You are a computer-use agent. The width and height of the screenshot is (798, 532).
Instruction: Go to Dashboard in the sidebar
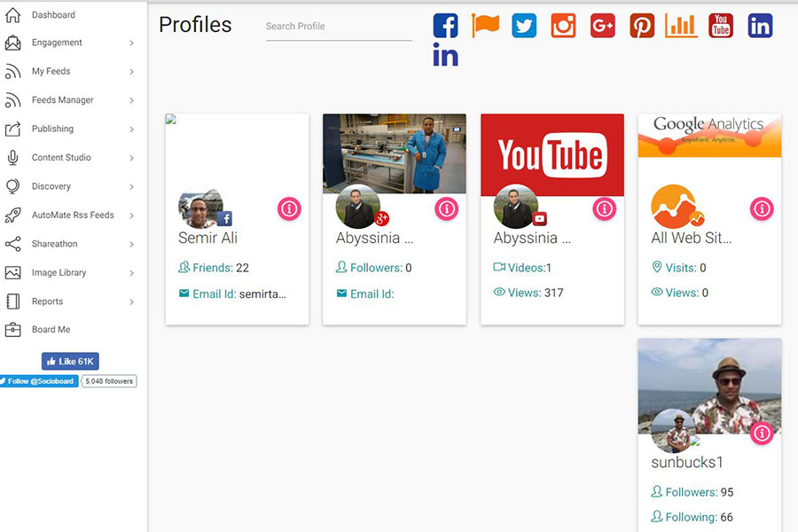point(53,15)
